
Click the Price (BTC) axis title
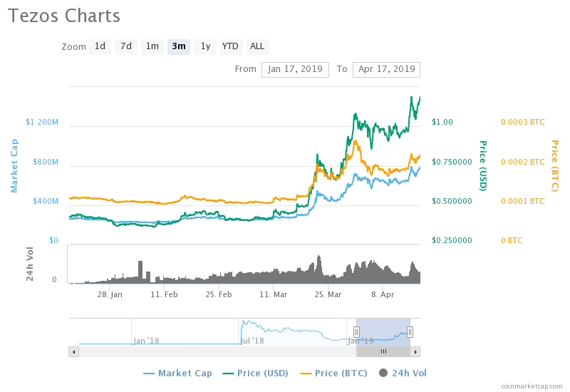pyautogui.click(x=554, y=166)
